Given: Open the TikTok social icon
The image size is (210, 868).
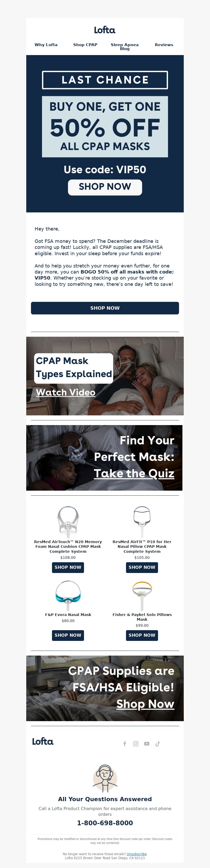Looking at the screenshot, I should point(157,744).
